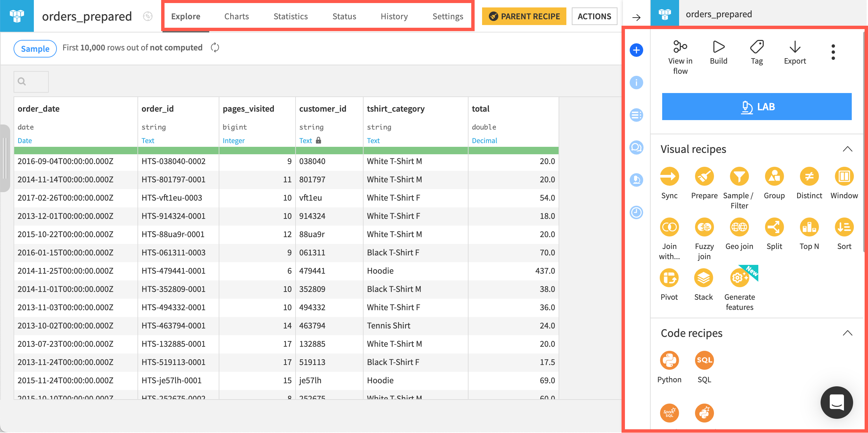Select the Top N recipe
Screen dimensions: 868x433
[809, 227]
